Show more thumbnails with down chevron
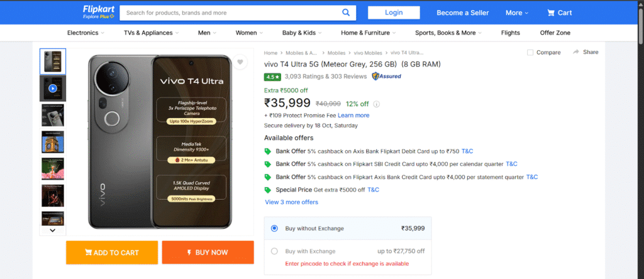Screen dimensions: 644x279 pyautogui.click(x=53, y=231)
